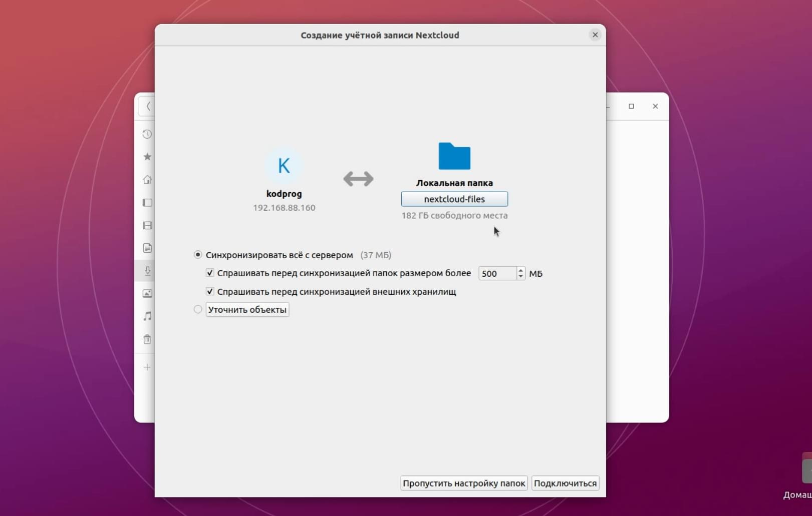Screen dimensions: 812x516
Task: Select the 'Уточнить объекты' radio button
Action: (198, 309)
